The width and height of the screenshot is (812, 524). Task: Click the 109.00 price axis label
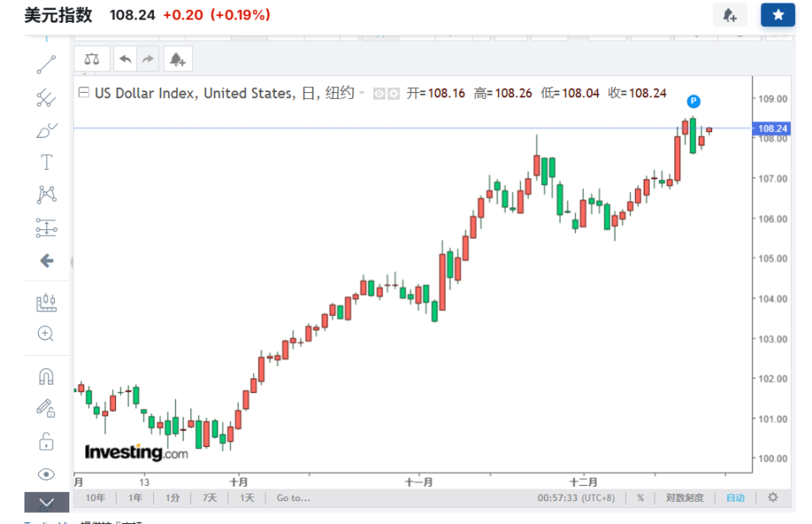(772, 99)
